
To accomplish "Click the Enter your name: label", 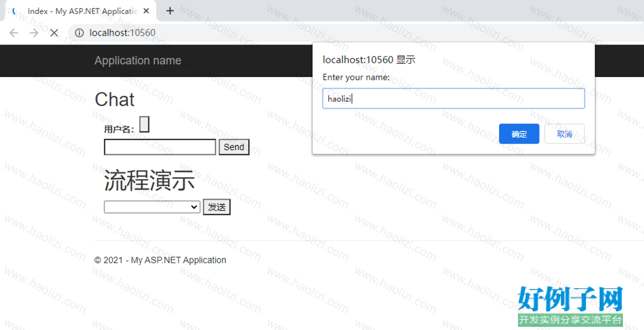I will point(356,77).
